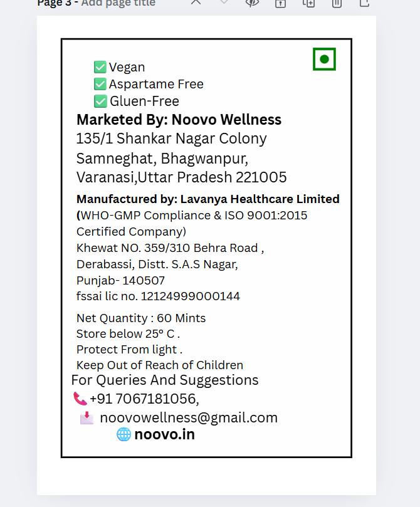Click the move page down arrow
Image resolution: width=420 pixels, height=507 pixels.
pyautogui.click(x=224, y=3)
